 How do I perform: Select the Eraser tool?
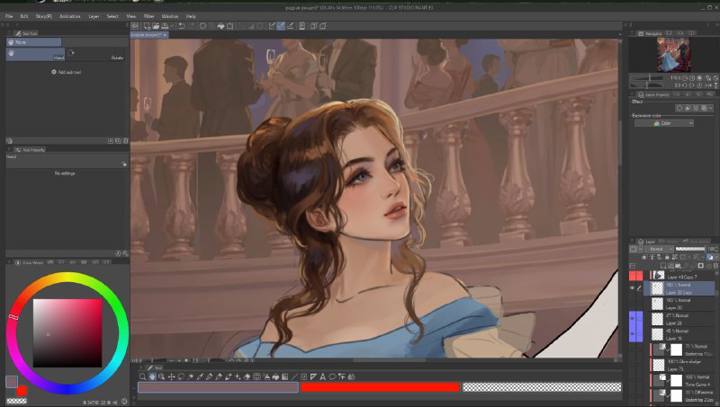(247, 377)
